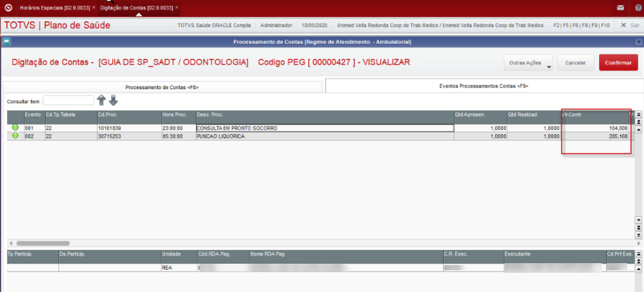Click the Sair exit button

click(x=630, y=25)
